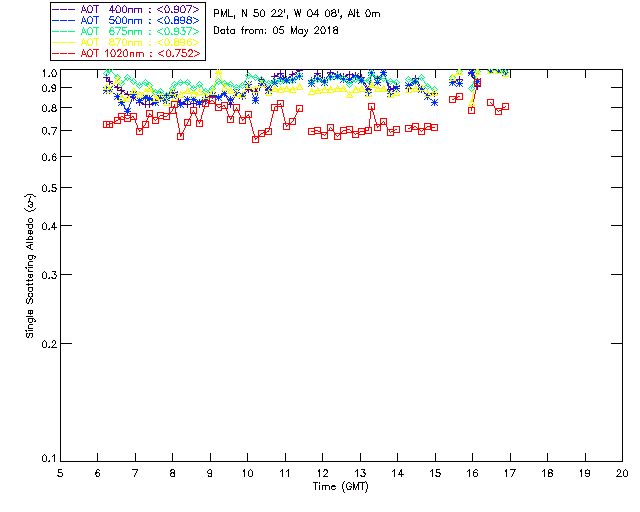Click the last blue star marker near 15 hours

(x=435, y=103)
